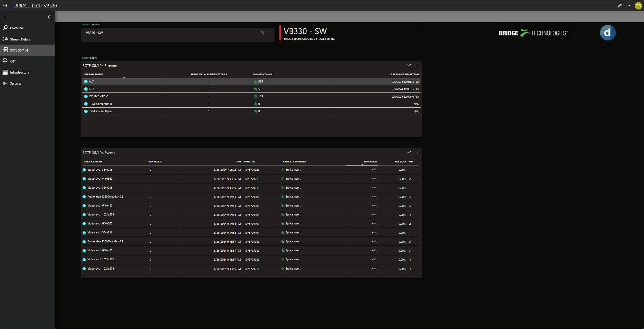The width and height of the screenshot is (644, 329).
Task: Open the Infrastructure page
Action: click(x=27, y=72)
